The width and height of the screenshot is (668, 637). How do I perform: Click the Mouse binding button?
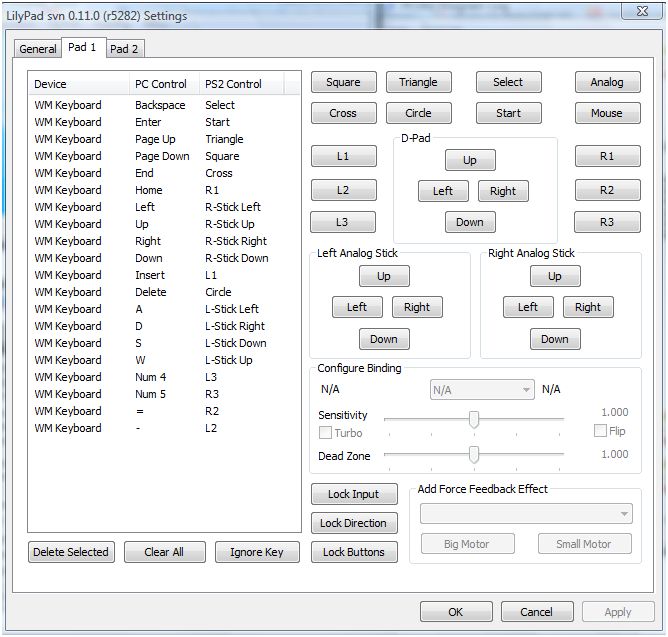tap(607, 113)
